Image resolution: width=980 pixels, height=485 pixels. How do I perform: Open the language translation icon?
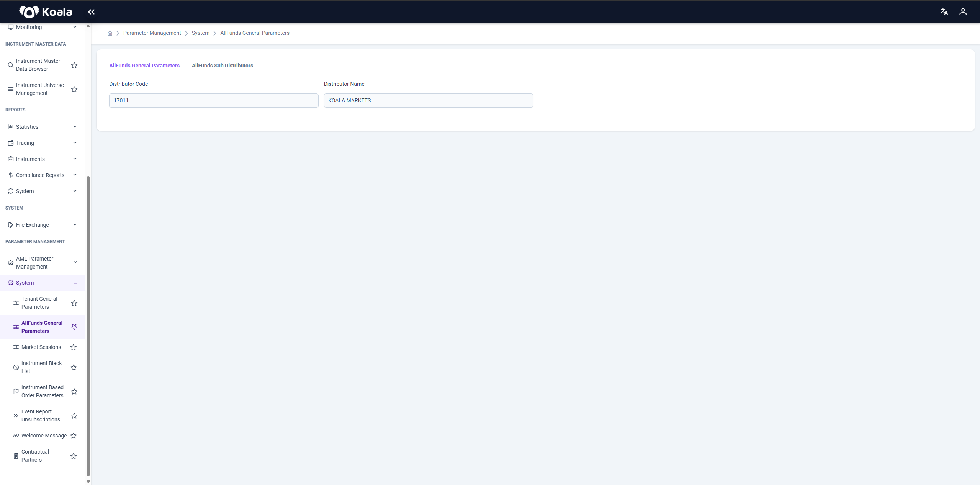click(944, 12)
